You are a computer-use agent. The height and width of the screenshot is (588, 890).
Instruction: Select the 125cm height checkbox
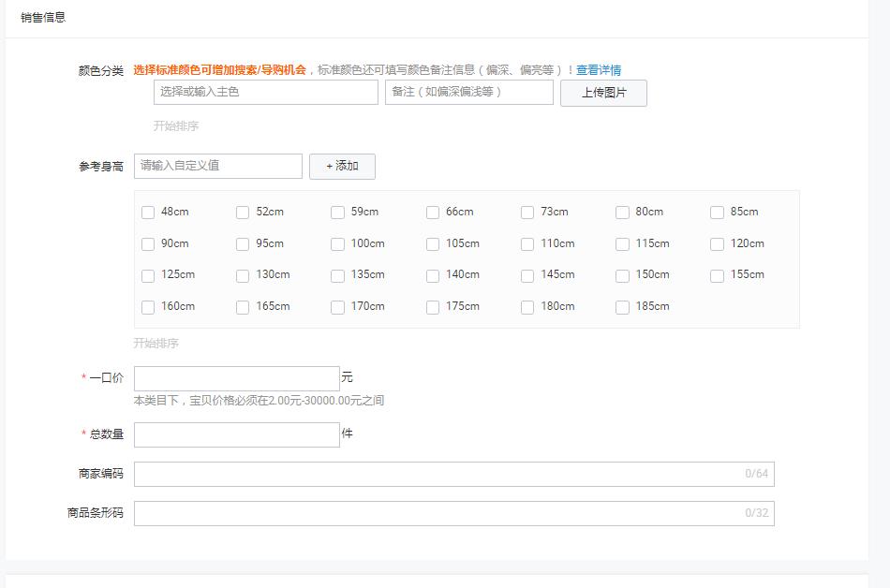(147, 275)
